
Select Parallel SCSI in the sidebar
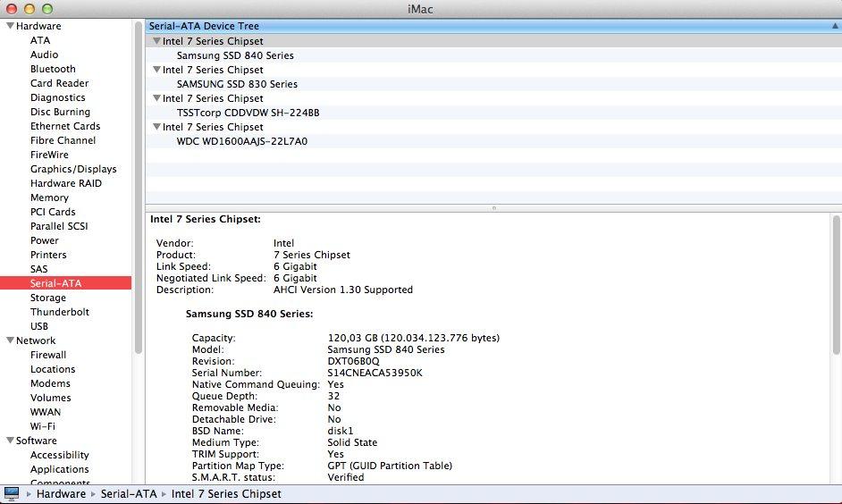coord(59,226)
